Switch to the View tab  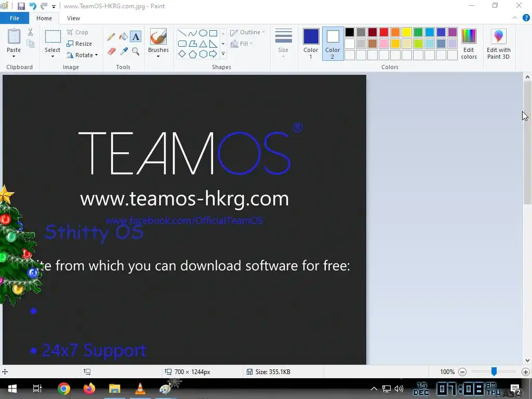point(73,18)
